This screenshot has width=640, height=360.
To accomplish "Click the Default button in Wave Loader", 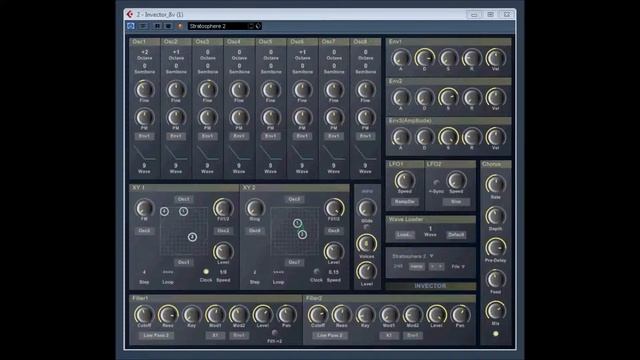I will coord(456,235).
